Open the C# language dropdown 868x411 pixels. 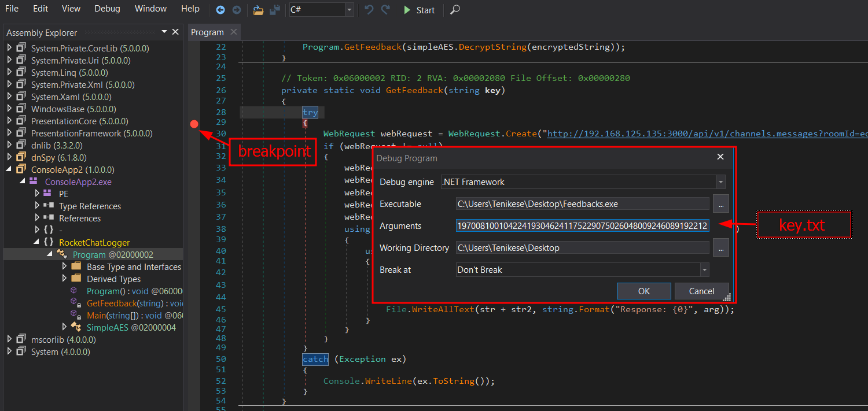coord(349,10)
